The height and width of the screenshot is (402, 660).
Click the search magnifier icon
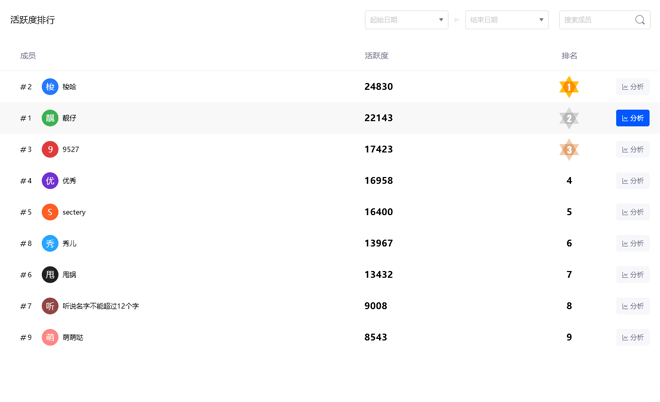point(640,20)
